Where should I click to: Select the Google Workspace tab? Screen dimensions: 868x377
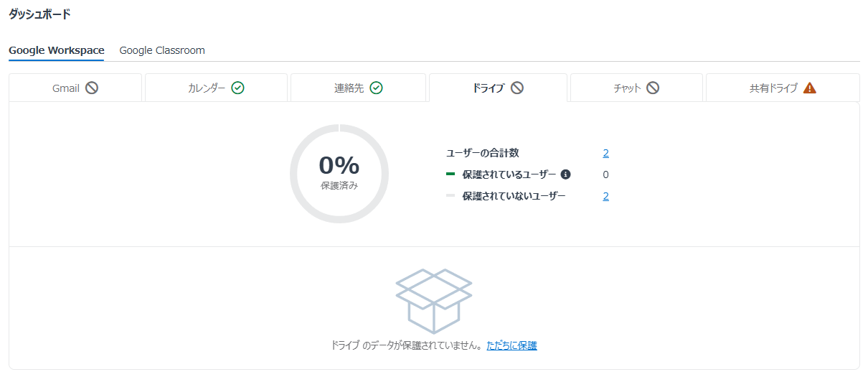point(57,50)
